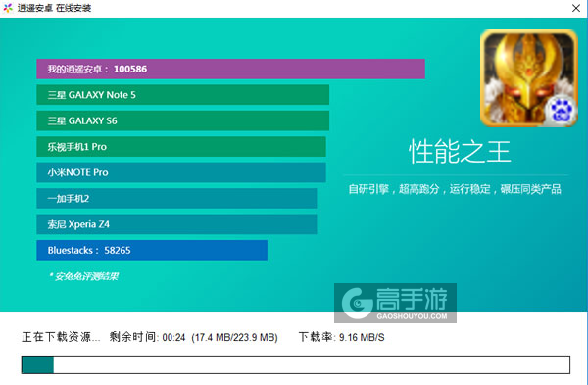Close the 逍遥安卓 installer window

[576, 8]
